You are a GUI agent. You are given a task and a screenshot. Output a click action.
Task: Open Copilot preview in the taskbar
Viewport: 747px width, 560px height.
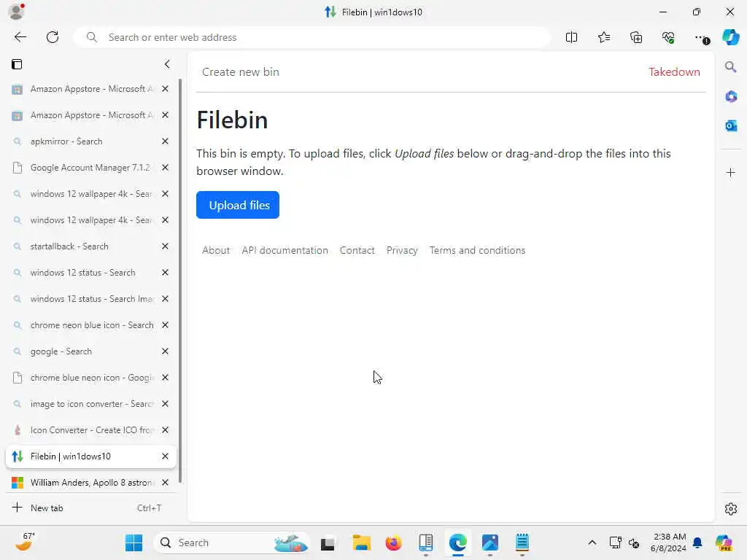724,542
